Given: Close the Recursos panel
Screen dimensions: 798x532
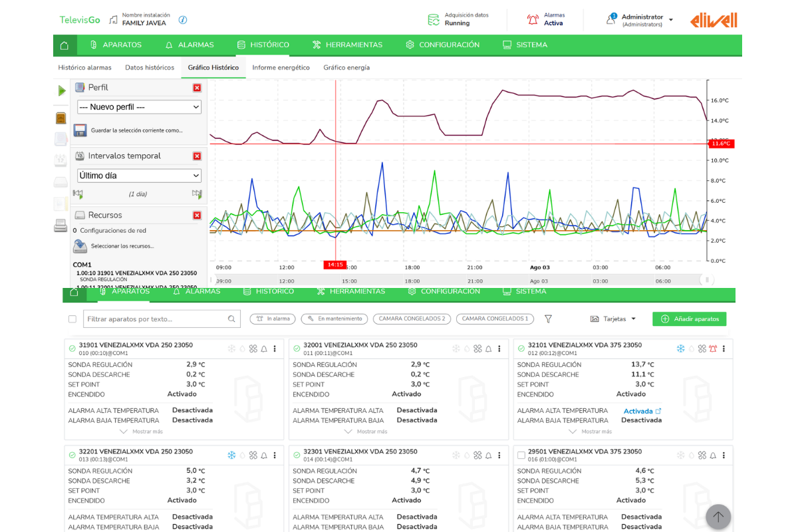Looking at the screenshot, I should [197, 215].
